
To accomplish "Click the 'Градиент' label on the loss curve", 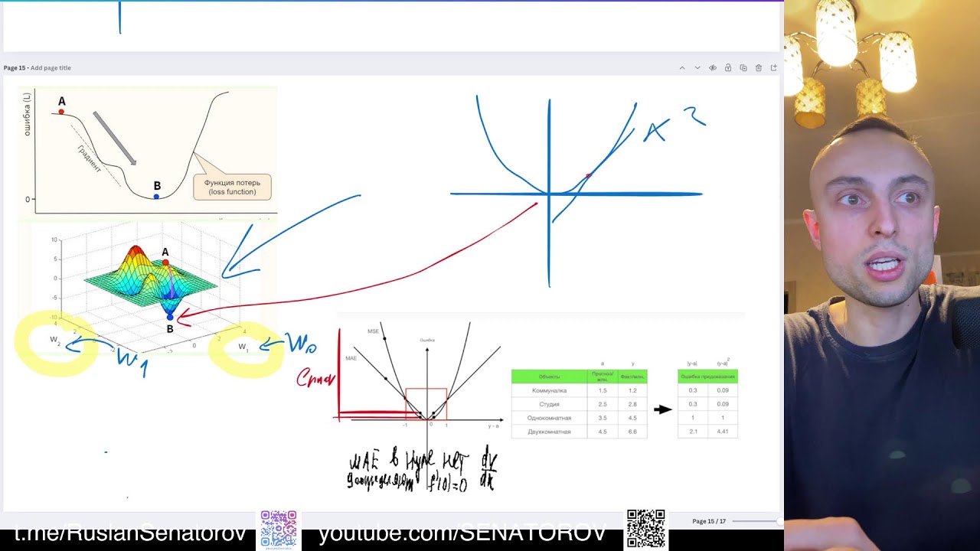I will 89,158.
